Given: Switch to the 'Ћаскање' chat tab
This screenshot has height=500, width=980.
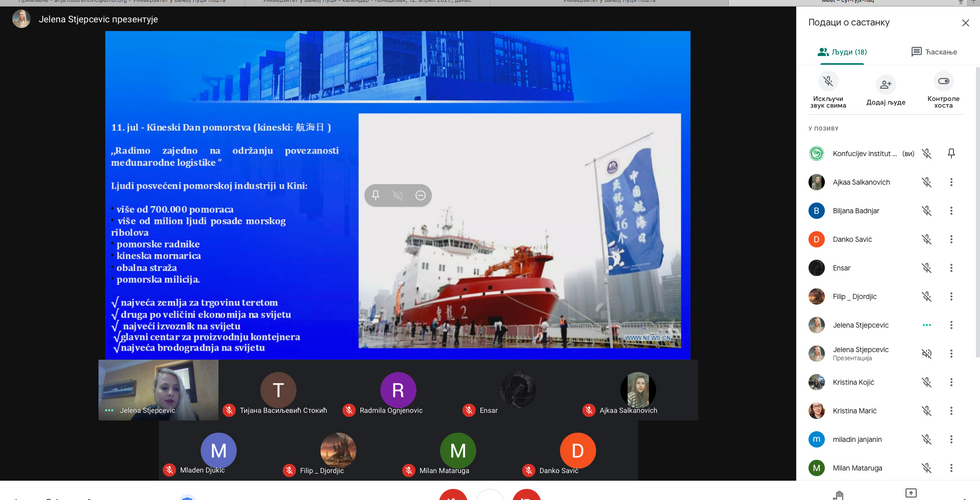Looking at the screenshot, I should tap(934, 52).
